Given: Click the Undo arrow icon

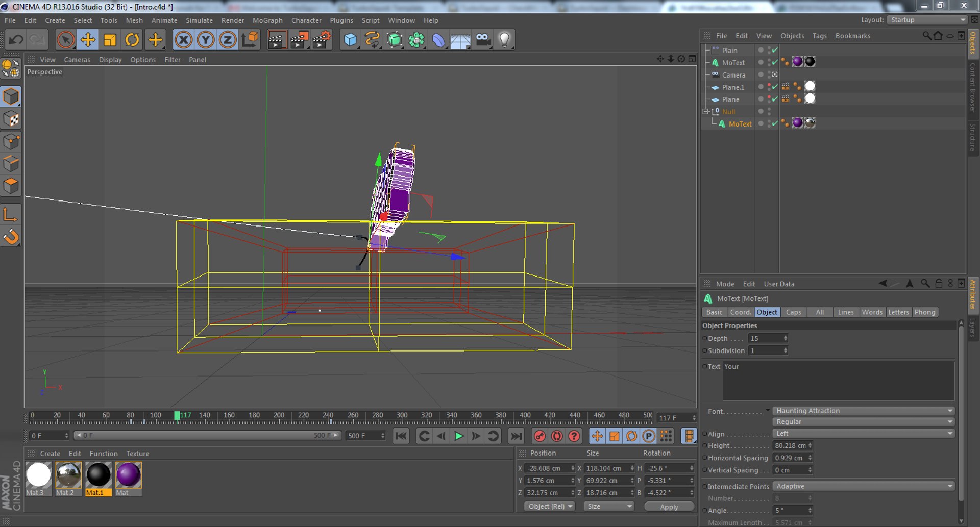Looking at the screenshot, I should tap(16, 40).
